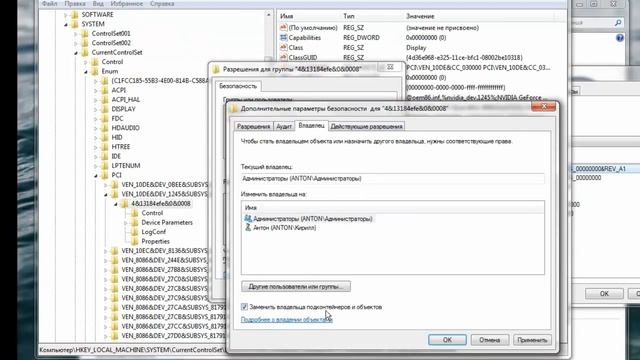Viewport: 640px width, 360px height.
Task: Click the current owner (Текущий владелец) field
Action: [393, 178]
